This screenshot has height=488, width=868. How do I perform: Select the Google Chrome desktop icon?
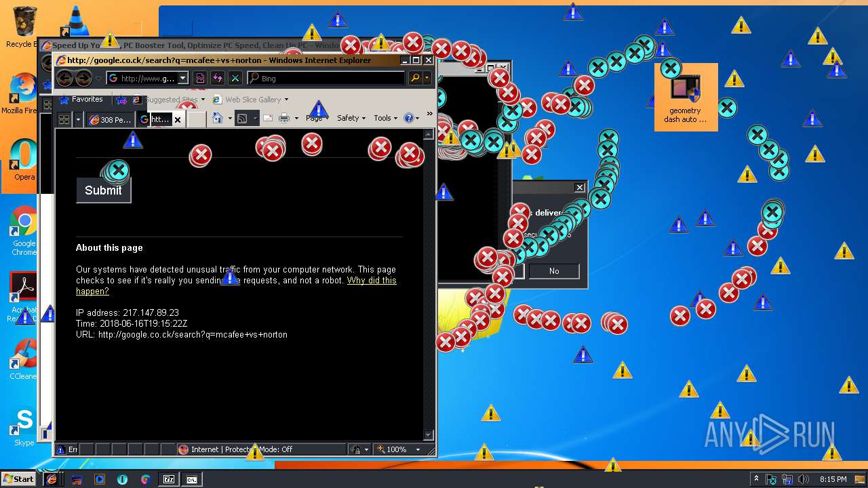coord(24,230)
